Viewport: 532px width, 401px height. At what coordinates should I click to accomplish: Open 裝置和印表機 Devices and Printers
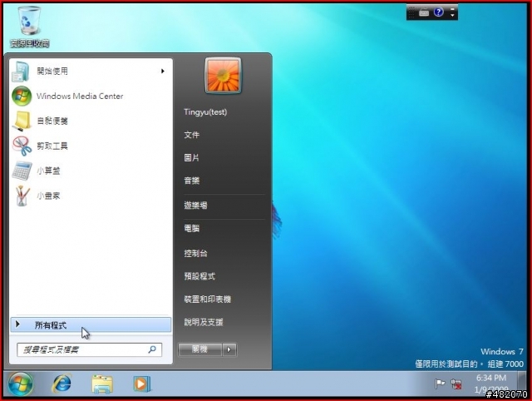(x=208, y=300)
